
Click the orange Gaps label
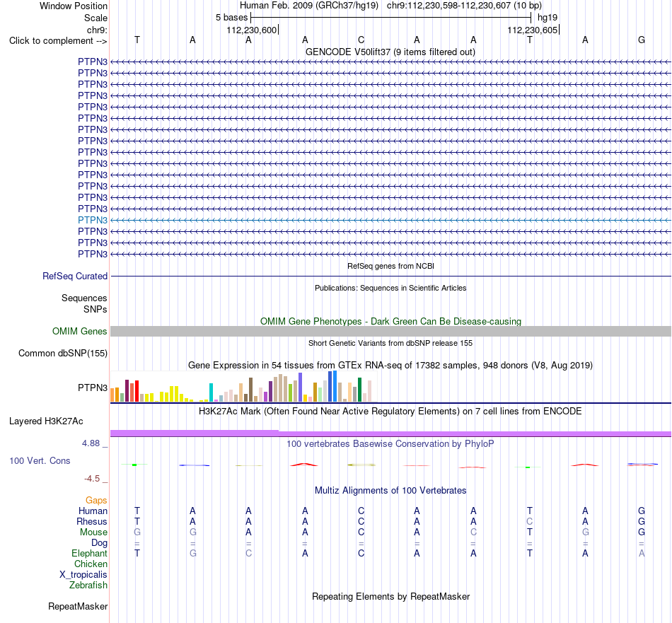point(96,501)
